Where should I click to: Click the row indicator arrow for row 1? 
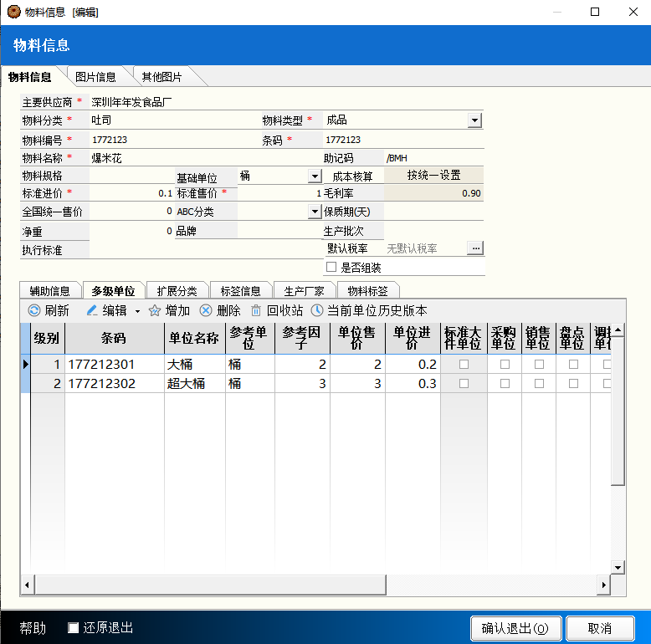click(26, 365)
